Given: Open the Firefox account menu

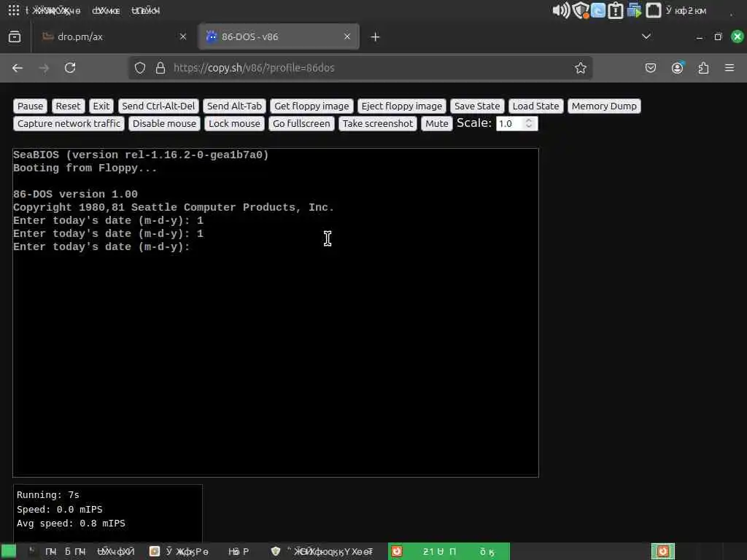Looking at the screenshot, I should (x=678, y=68).
